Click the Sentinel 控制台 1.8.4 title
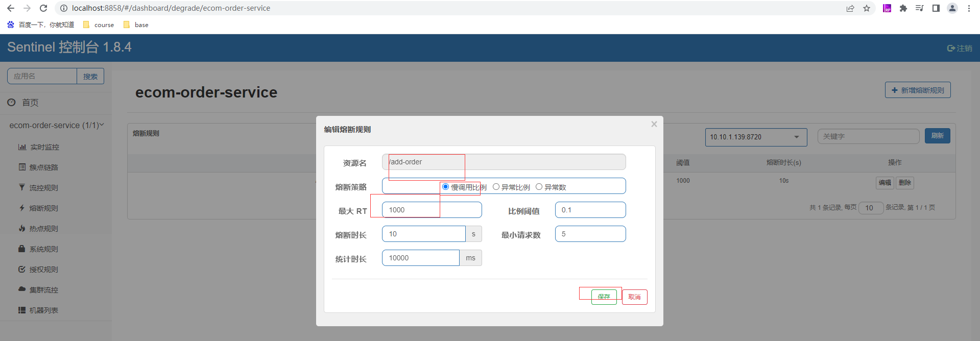Viewport: 980px width, 341px height. [69, 47]
